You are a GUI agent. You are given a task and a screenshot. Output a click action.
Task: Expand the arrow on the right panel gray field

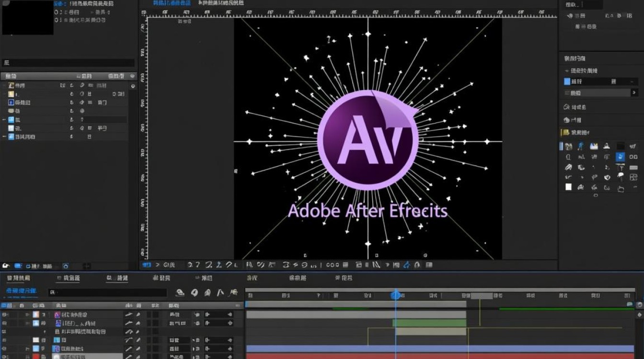634,93
